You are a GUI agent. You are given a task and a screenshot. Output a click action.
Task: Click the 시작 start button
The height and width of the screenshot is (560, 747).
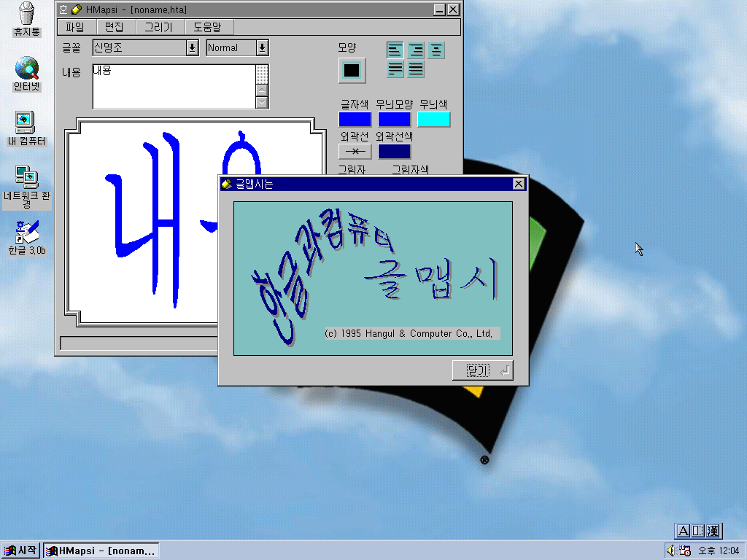click(20, 551)
